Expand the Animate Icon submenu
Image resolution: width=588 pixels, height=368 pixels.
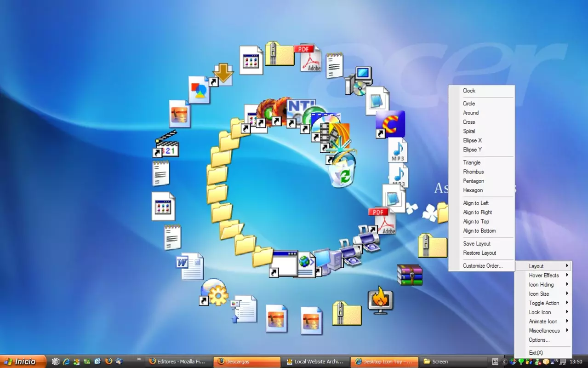click(543, 321)
